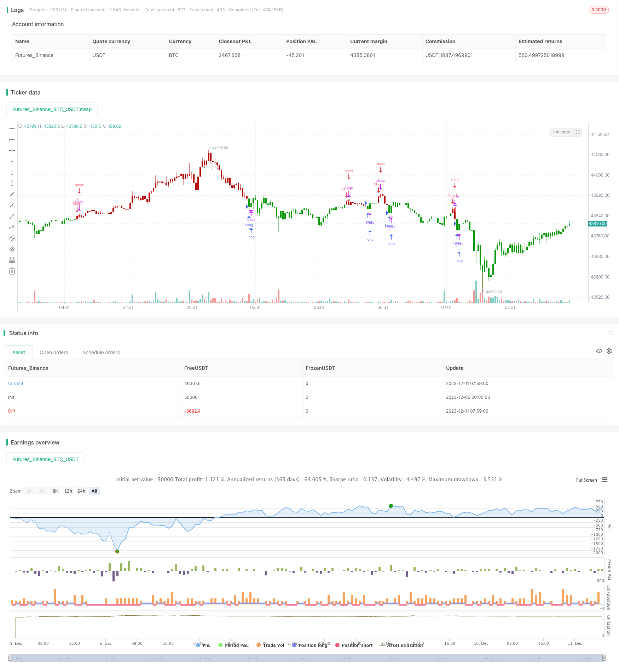619x672 pixels.
Task: Select the vertical straight line drawing tool
Action: [12, 161]
